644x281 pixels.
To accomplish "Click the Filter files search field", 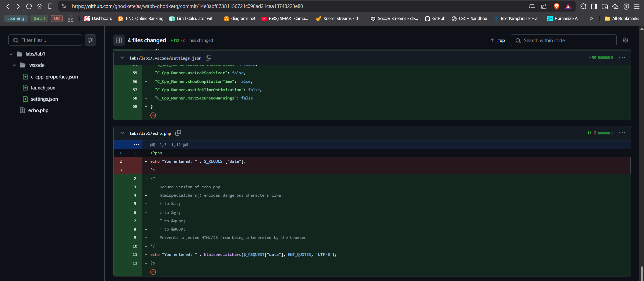I will (45, 40).
